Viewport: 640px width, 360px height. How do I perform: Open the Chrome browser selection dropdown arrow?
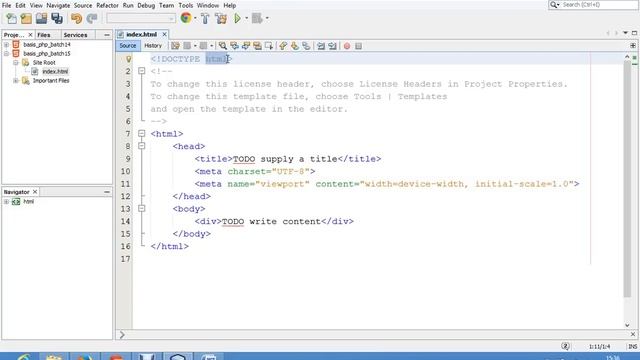coord(195,18)
